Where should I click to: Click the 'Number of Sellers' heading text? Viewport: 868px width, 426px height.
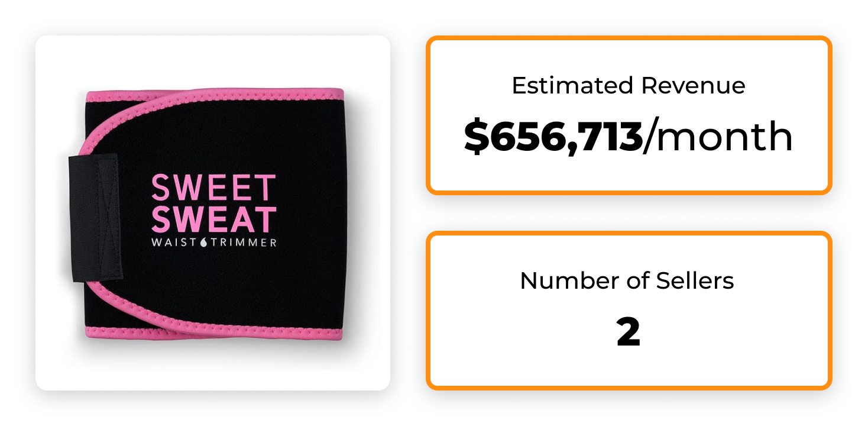coord(627,280)
